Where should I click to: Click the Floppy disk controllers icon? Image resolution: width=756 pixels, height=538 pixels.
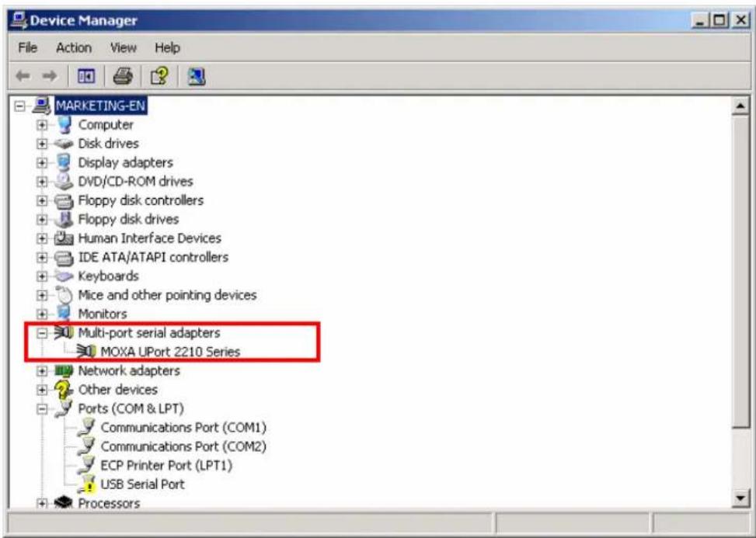(x=63, y=200)
